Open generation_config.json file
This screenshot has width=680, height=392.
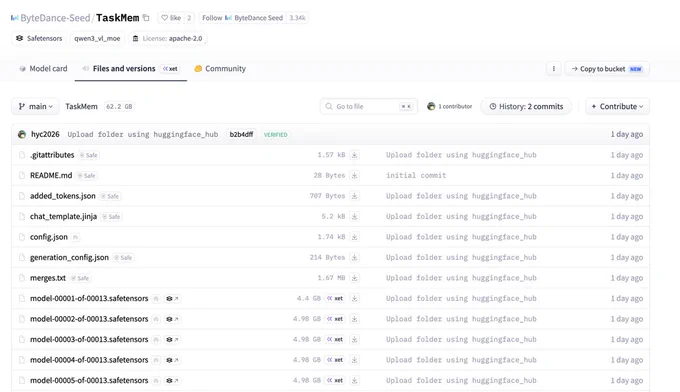point(69,257)
